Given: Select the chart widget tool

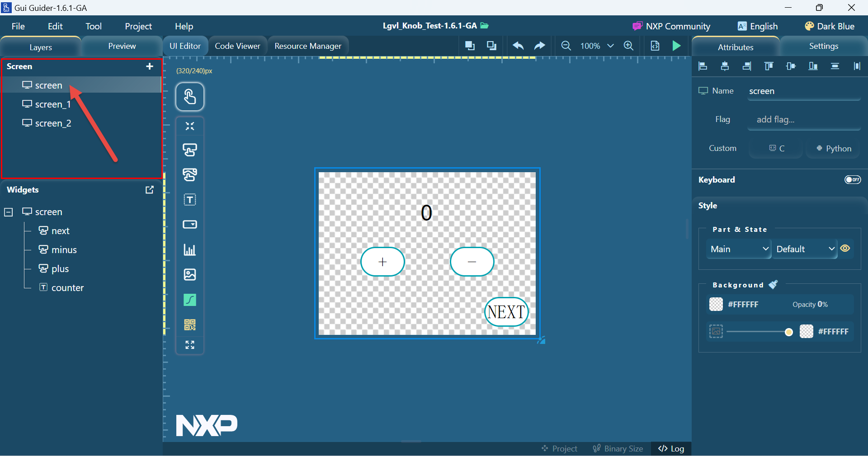Looking at the screenshot, I should tap(190, 250).
